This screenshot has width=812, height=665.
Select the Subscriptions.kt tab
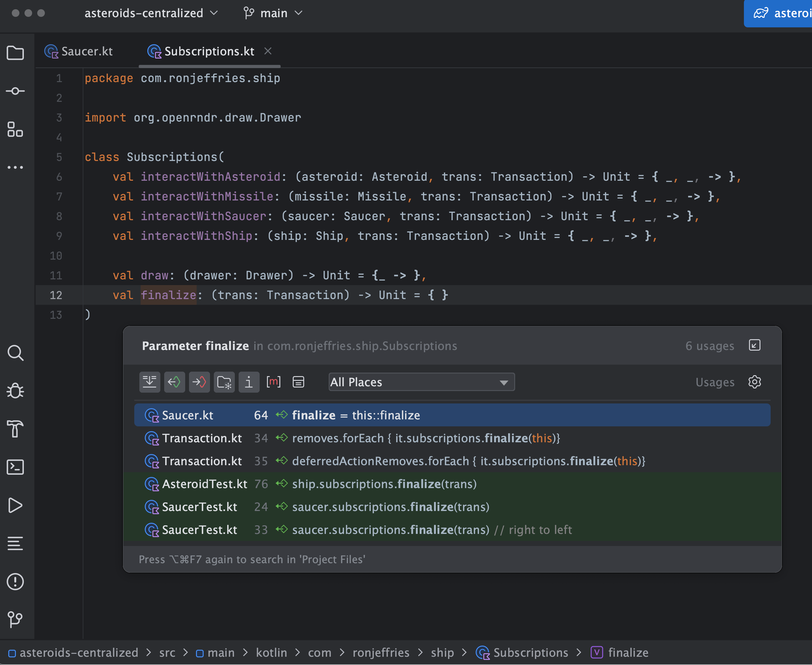201,51
